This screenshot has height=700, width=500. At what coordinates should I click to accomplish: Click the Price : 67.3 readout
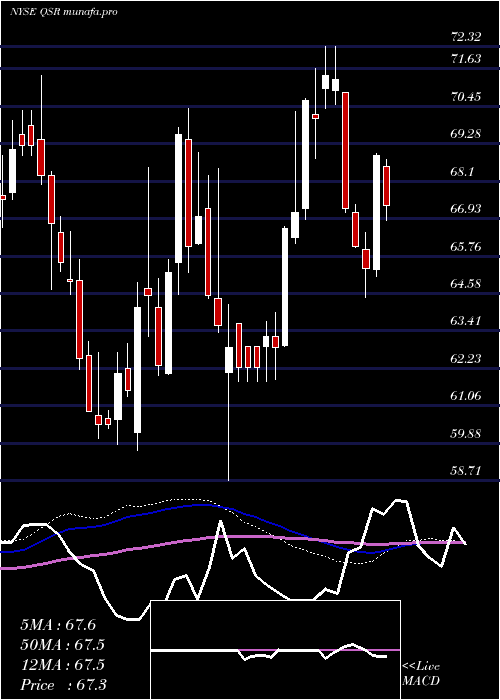click(63, 685)
